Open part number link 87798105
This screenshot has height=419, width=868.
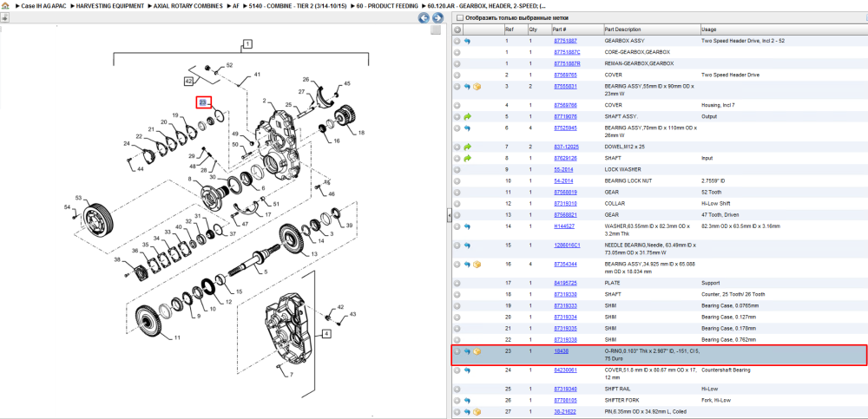click(565, 400)
